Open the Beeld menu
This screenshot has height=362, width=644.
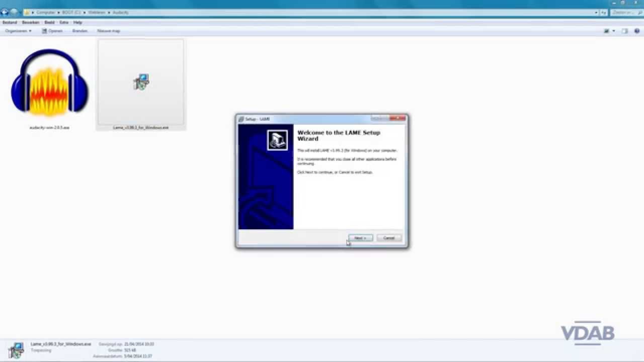(49, 23)
